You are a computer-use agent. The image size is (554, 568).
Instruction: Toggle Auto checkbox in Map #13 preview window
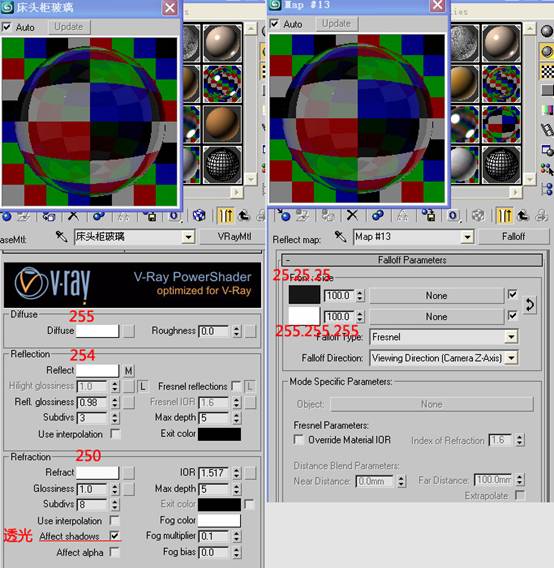click(275, 24)
